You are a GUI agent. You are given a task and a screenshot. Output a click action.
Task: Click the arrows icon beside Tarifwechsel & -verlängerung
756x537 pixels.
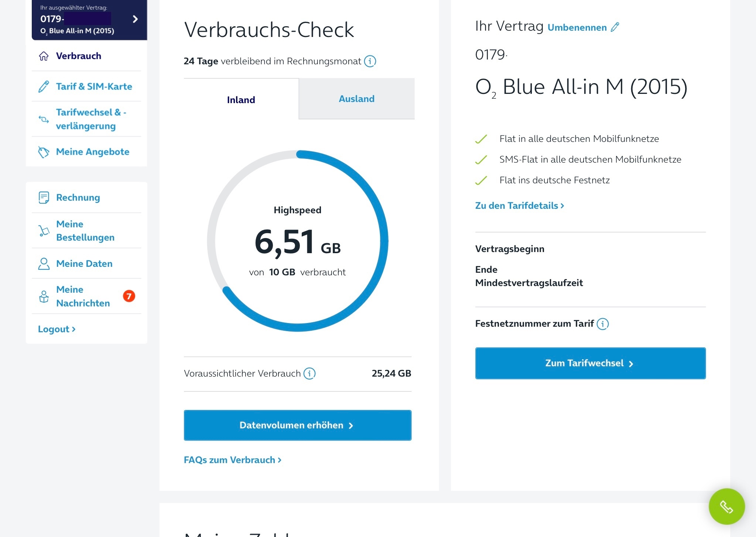pos(44,119)
